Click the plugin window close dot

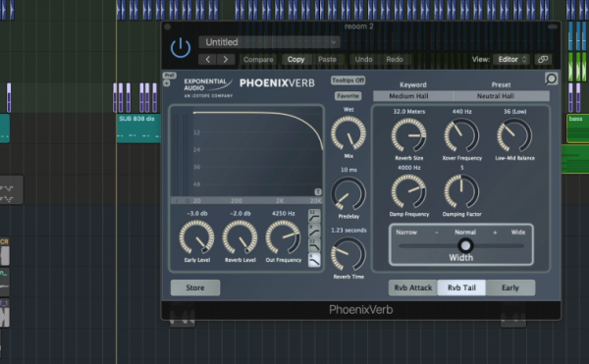[168, 26]
